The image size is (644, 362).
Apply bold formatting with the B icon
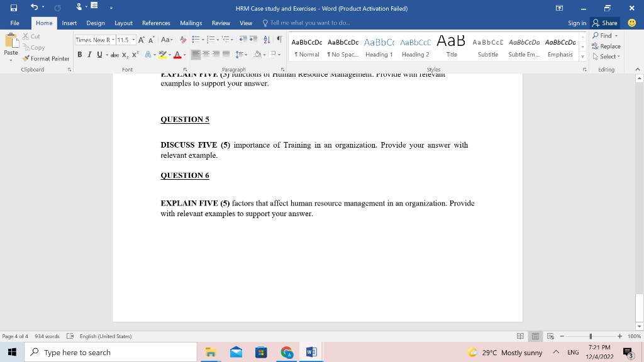[x=79, y=54]
